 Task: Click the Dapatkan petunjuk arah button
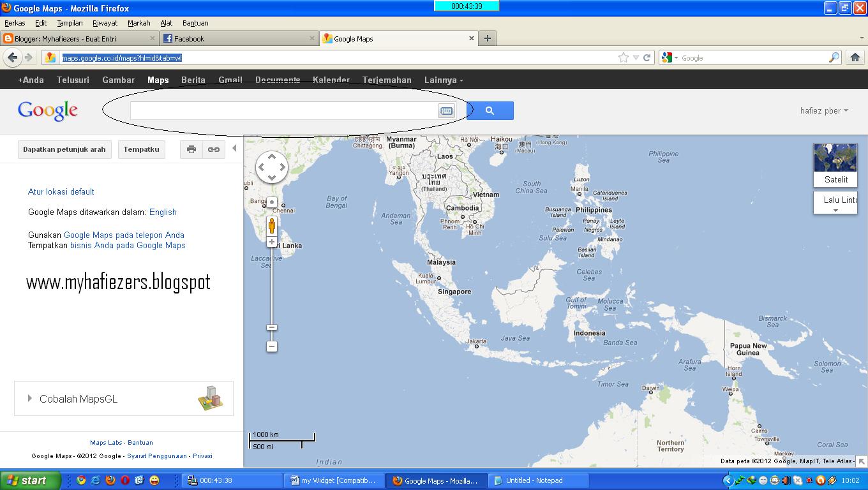coord(64,149)
